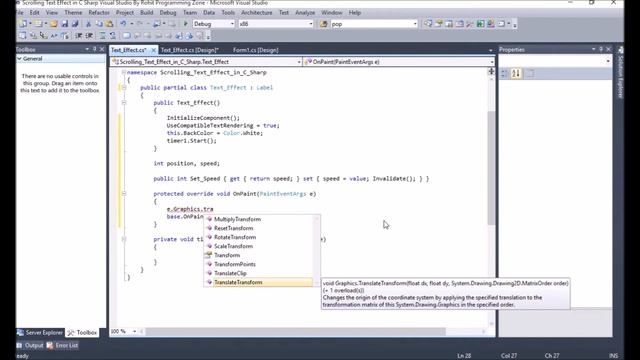Collapse the namespace code region
Screen dimensions: 640x360
click(x=124, y=72)
